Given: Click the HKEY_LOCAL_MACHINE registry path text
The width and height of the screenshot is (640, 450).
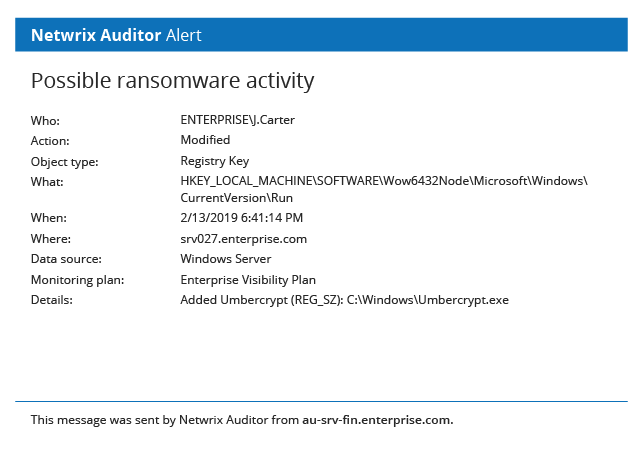Looking at the screenshot, I should point(384,181).
